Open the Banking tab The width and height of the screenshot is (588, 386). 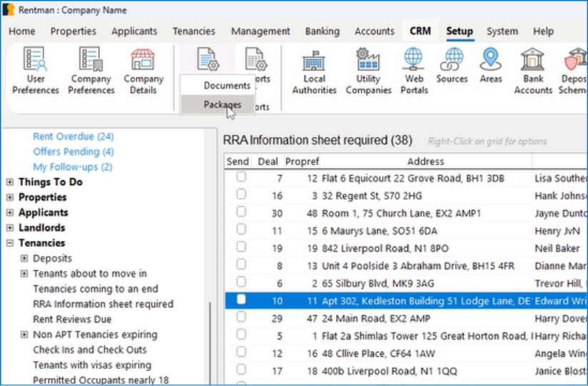coord(322,31)
